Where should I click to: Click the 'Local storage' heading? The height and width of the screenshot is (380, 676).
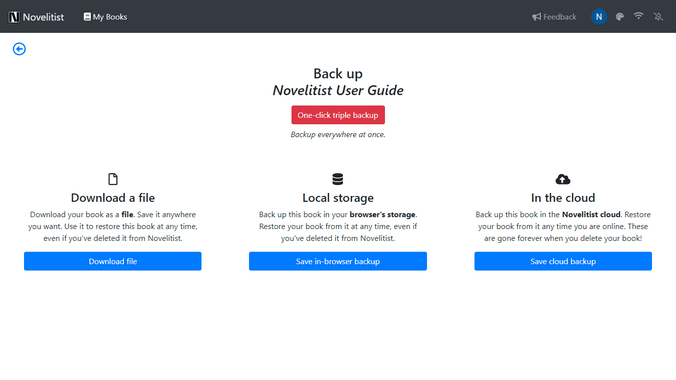(x=338, y=198)
